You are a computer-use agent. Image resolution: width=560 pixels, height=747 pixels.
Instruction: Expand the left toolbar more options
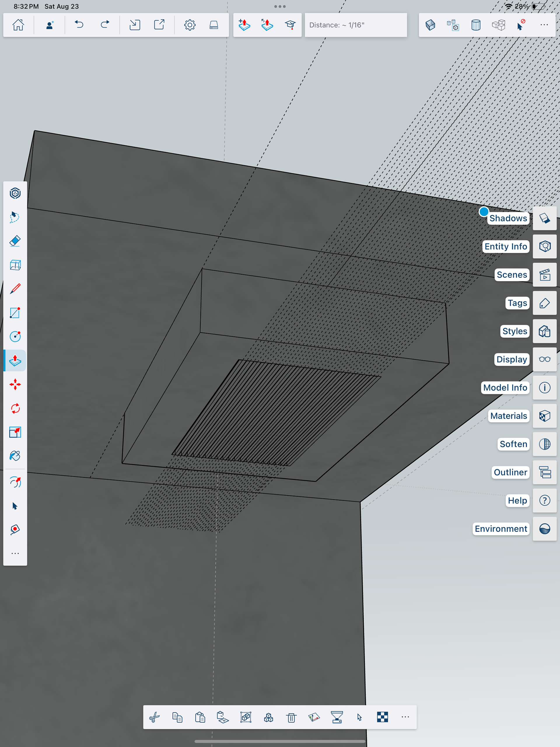pos(15,554)
